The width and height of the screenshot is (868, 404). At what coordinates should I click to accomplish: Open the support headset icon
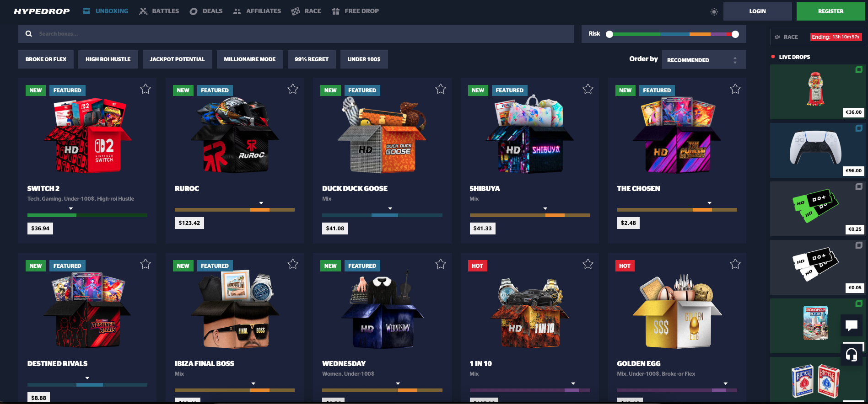(x=852, y=354)
